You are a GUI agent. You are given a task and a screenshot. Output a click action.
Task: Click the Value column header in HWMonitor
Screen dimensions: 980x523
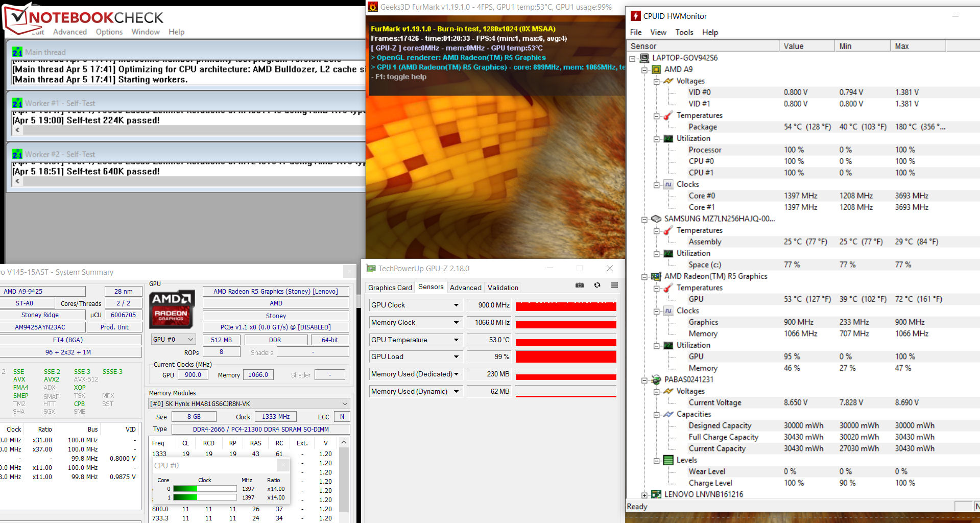806,46
